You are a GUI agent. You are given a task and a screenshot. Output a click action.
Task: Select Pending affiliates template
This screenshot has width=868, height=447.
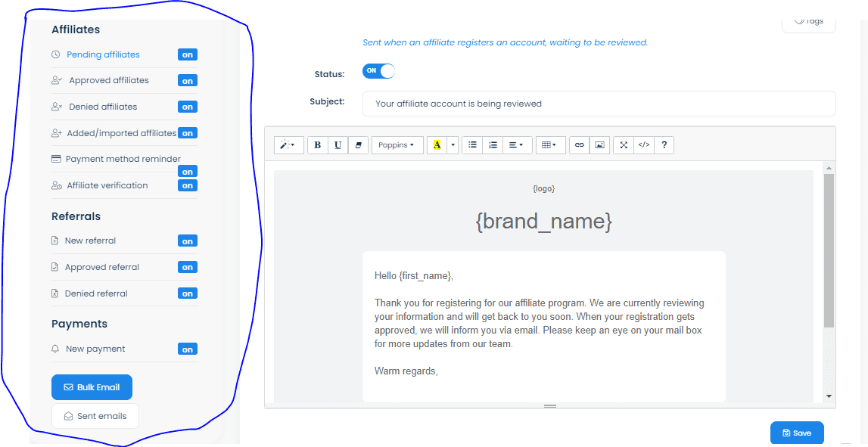tap(103, 54)
